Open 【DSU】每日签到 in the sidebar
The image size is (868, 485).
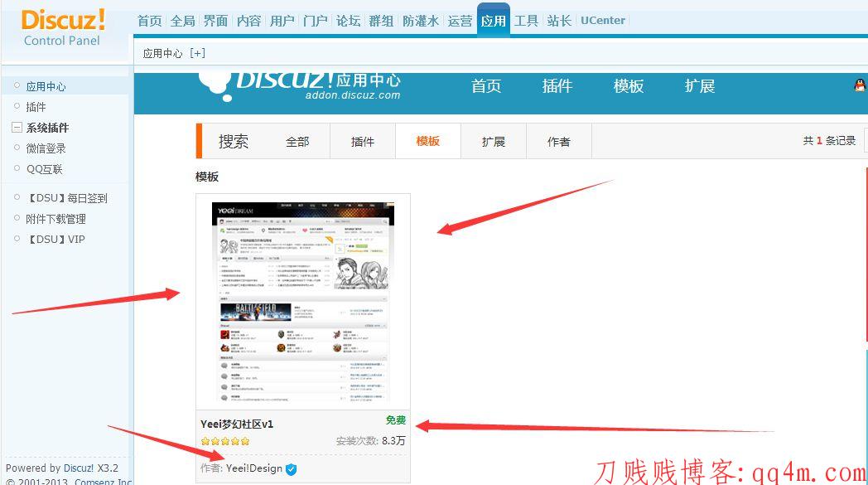[67, 198]
